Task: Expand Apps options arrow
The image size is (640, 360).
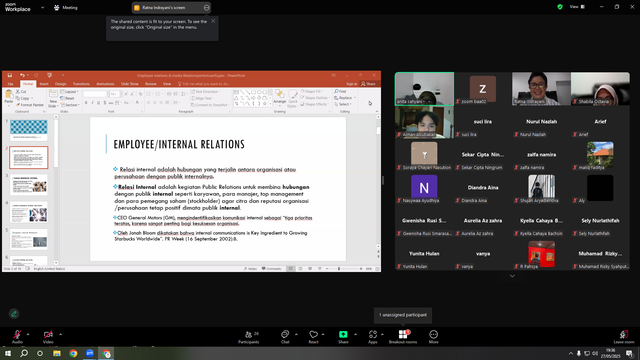Action: pos(382,334)
